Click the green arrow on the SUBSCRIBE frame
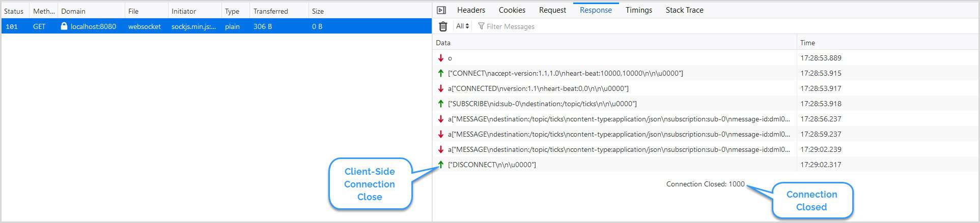980x223 pixels. click(441, 104)
